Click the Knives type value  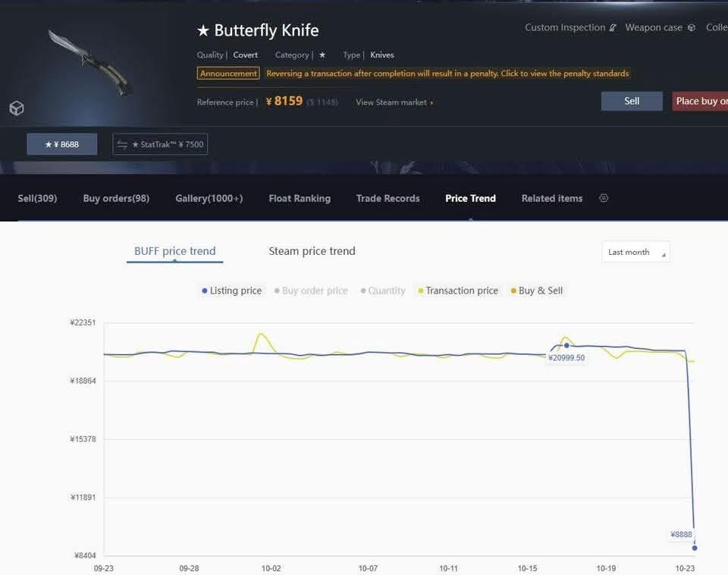pos(382,55)
